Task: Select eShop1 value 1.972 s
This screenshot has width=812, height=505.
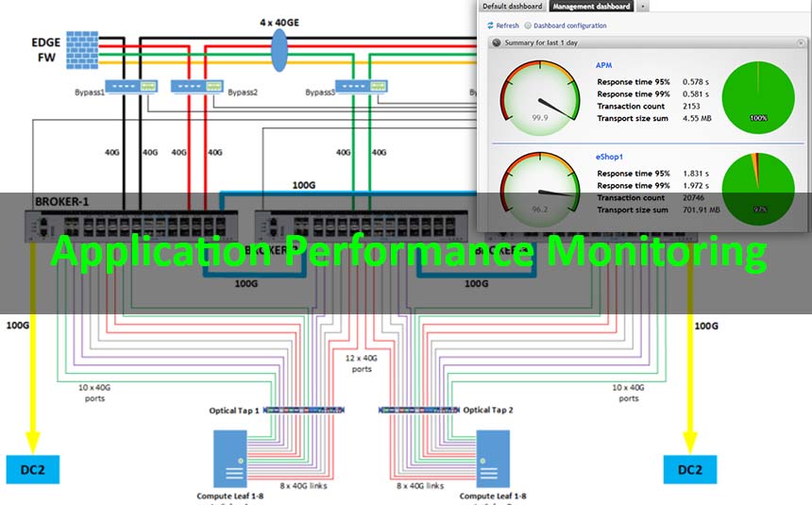Action: (696, 185)
